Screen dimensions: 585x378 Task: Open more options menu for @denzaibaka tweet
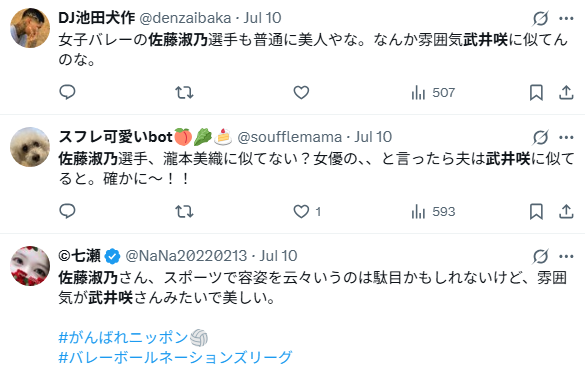pyautogui.click(x=566, y=18)
